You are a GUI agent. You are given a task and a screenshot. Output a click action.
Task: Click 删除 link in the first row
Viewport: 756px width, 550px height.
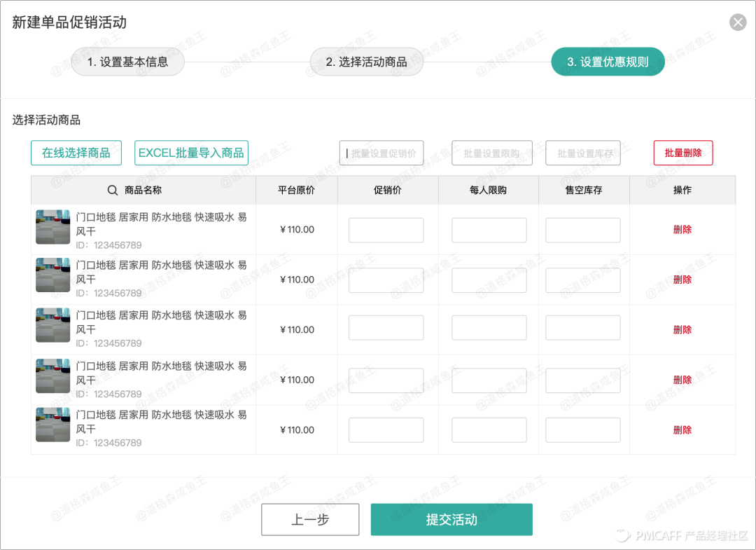coord(682,230)
